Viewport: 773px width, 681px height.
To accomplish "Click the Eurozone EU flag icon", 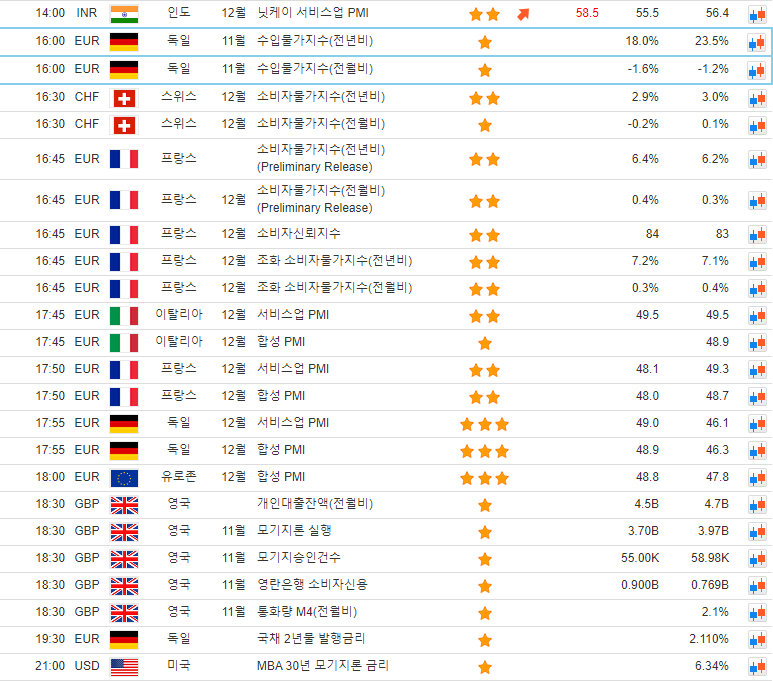I will click(x=124, y=478).
